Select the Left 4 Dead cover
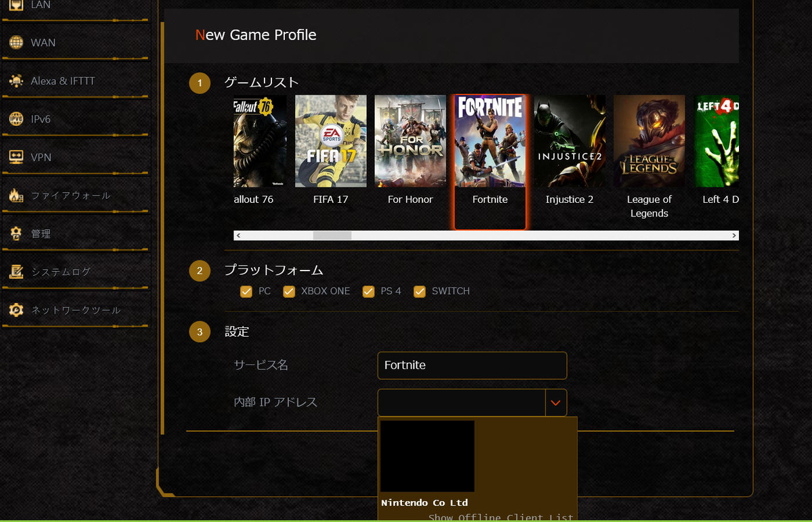 [718, 141]
